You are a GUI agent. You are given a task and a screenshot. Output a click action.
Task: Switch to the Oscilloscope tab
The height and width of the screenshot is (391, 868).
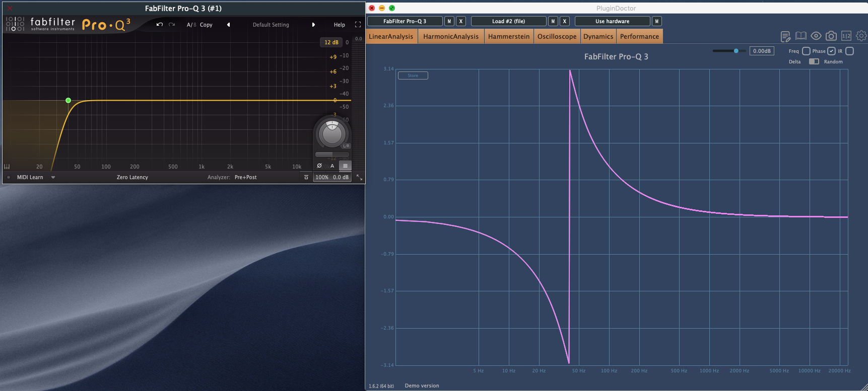click(x=557, y=36)
